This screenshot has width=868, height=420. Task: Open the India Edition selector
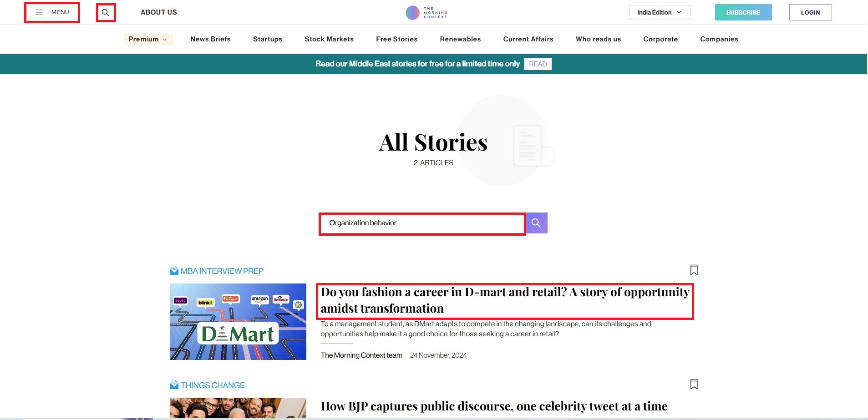point(659,13)
